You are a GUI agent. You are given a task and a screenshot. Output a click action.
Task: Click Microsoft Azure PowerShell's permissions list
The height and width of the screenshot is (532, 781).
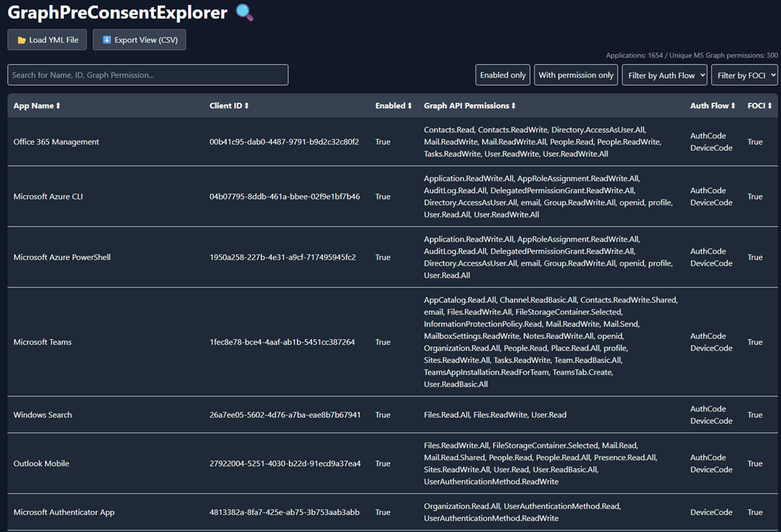click(549, 257)
